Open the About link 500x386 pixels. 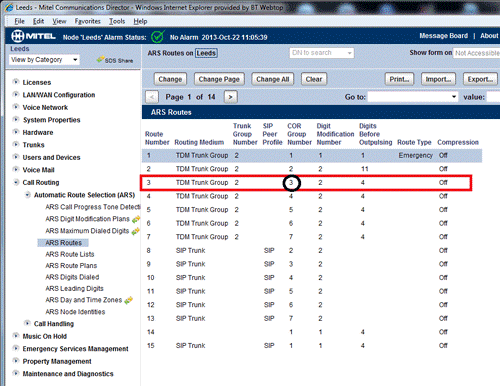click(489, 36)
